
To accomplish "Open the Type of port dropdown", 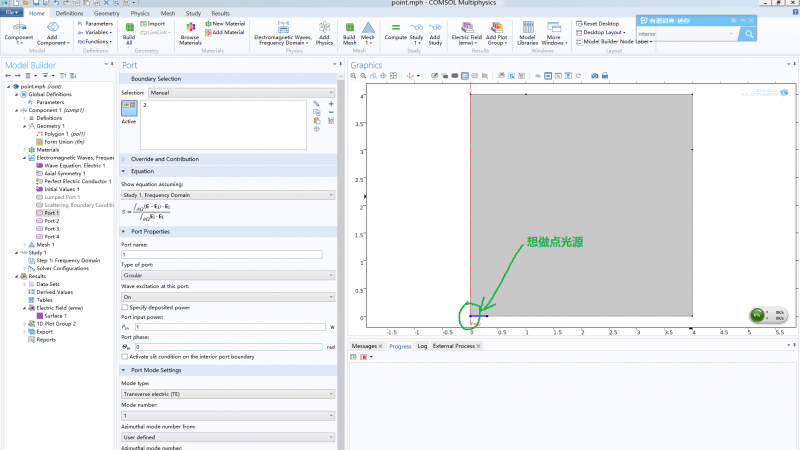I will pyautogui.click(x=228, y=275).
